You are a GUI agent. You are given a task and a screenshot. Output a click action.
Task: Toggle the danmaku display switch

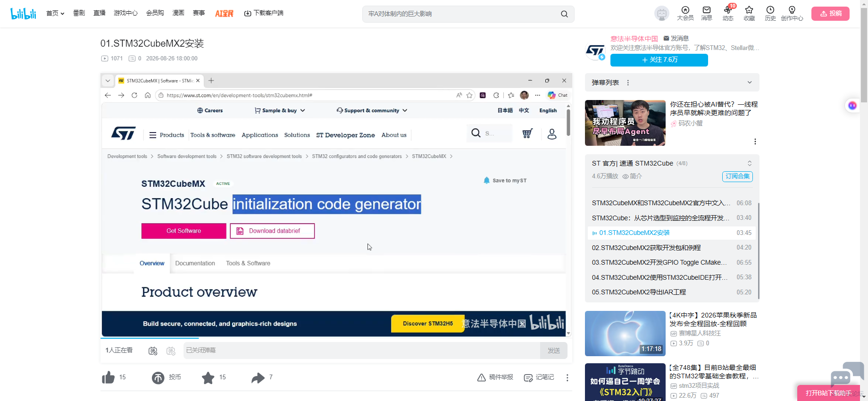153,351
